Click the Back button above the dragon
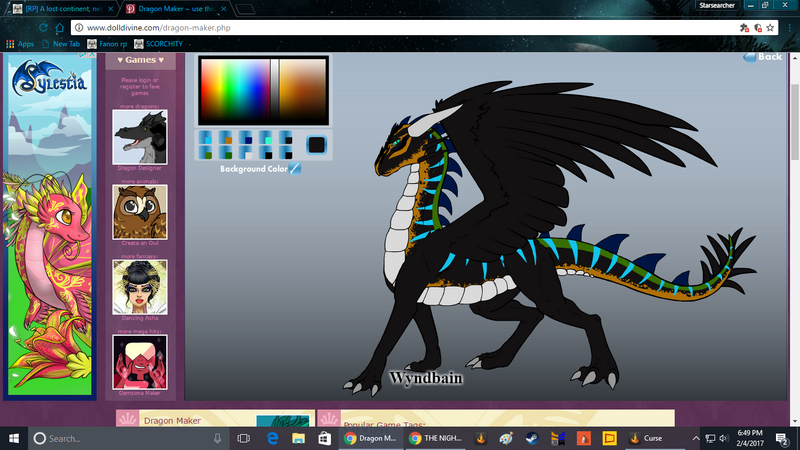Screen dimensions: 800x450 click(762, 57)
